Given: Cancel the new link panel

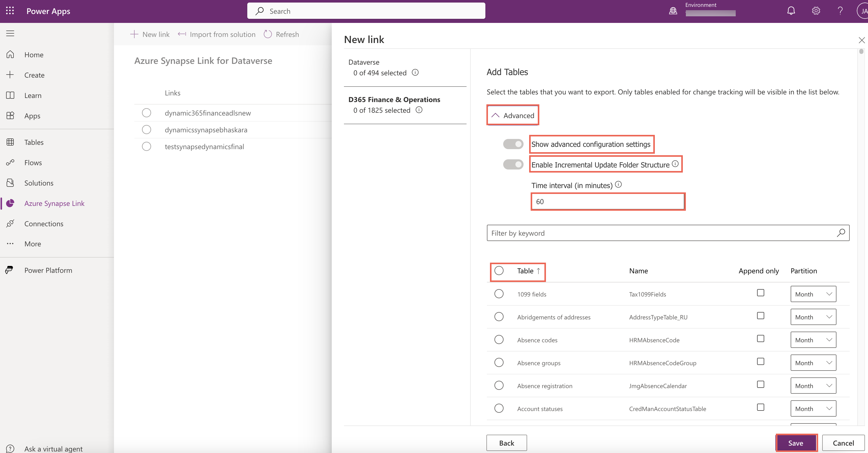Looking at the screenshot, I should pyautogui.click(x=843, y=443).
